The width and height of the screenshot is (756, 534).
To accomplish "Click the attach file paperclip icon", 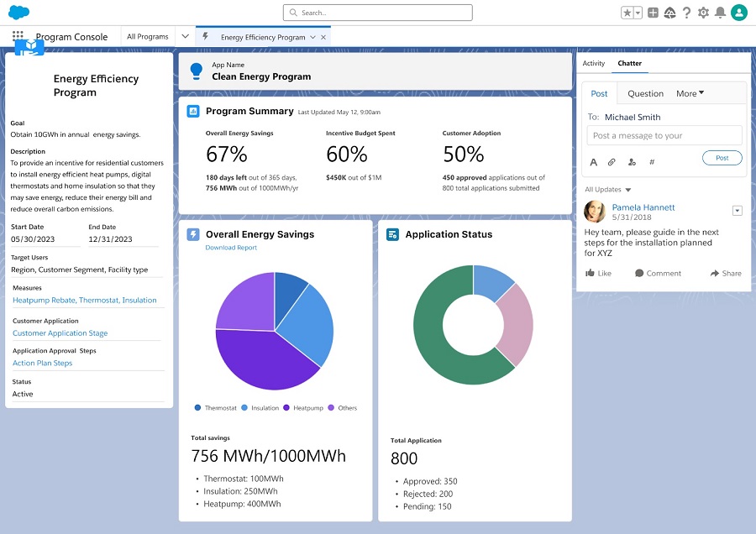I will pyautogui.click(x=612, y=162).
